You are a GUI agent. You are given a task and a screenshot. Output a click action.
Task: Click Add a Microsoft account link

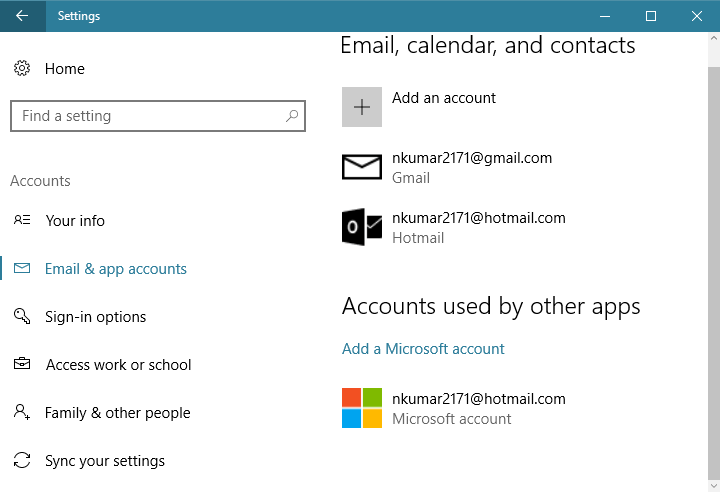423,349
